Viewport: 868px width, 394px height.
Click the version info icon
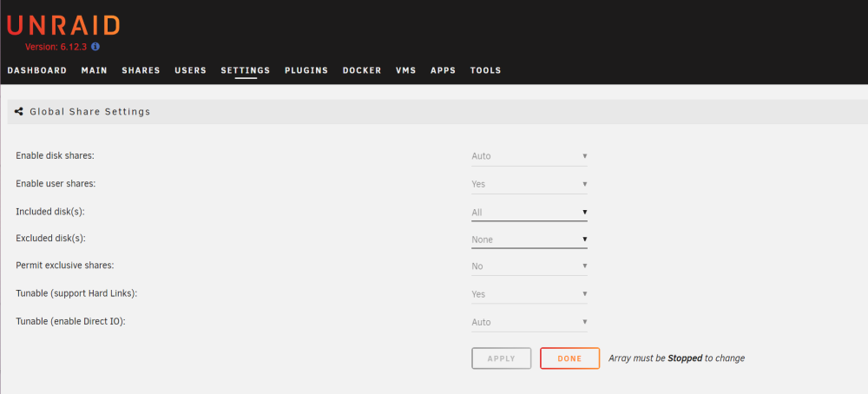pyautogui.click(x=95, y=47)
